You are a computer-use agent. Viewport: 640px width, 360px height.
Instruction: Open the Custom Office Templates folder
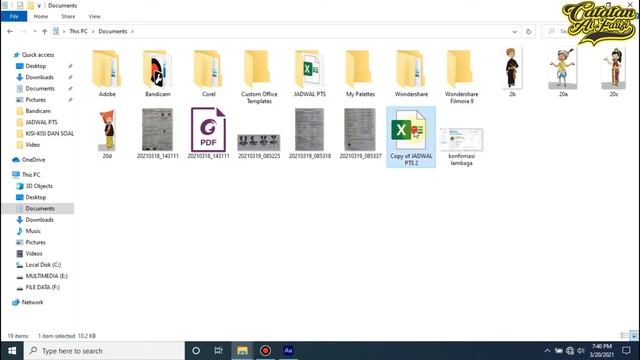coord(259,77)
